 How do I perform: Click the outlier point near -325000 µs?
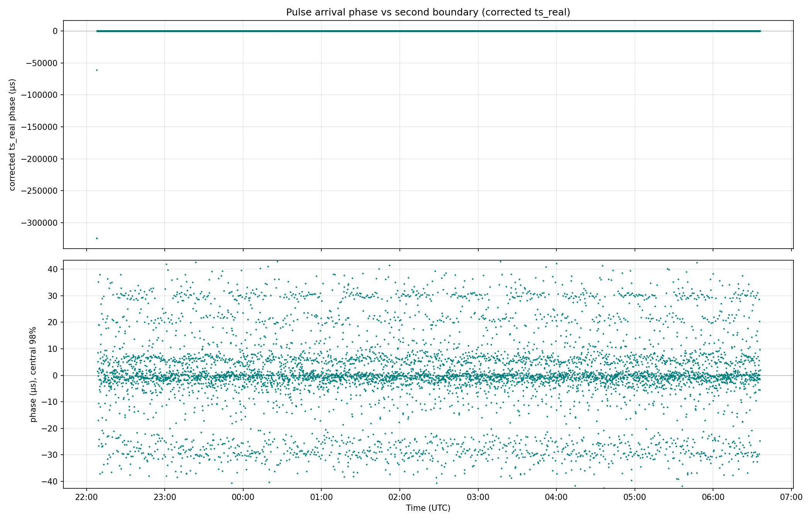pyautogui.click(x=97, y=238)
